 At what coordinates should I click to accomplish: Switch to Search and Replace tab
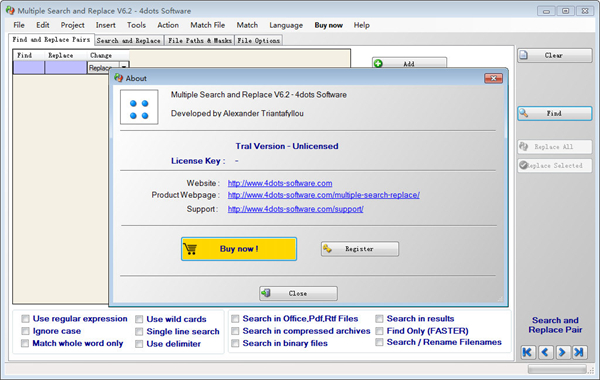129,41
